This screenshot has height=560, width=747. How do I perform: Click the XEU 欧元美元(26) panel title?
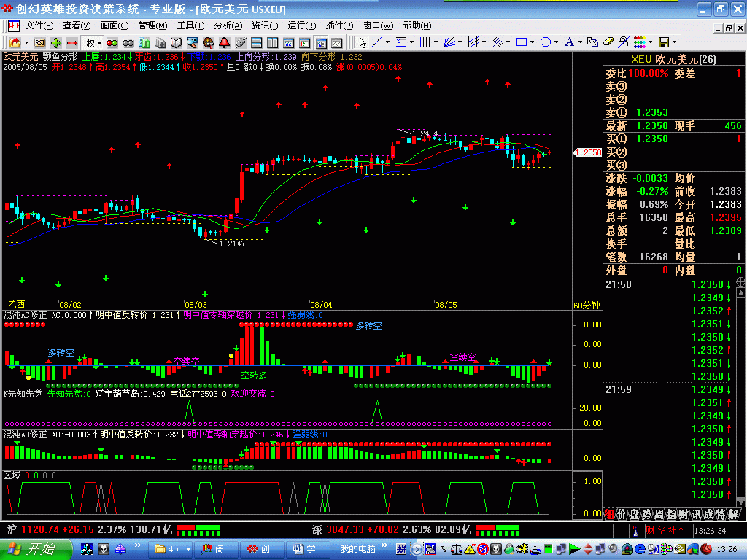[673, 59]
